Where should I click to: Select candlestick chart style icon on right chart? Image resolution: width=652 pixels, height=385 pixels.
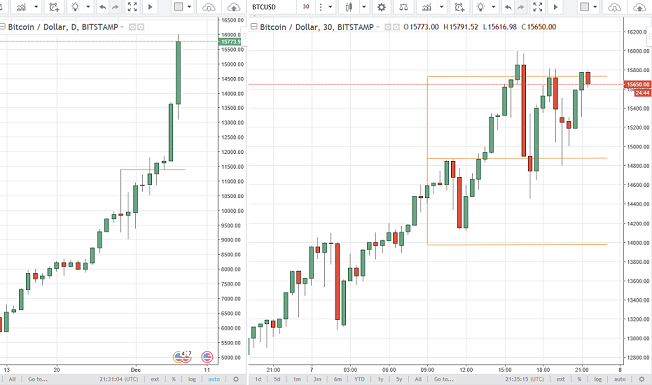[349, 7]
